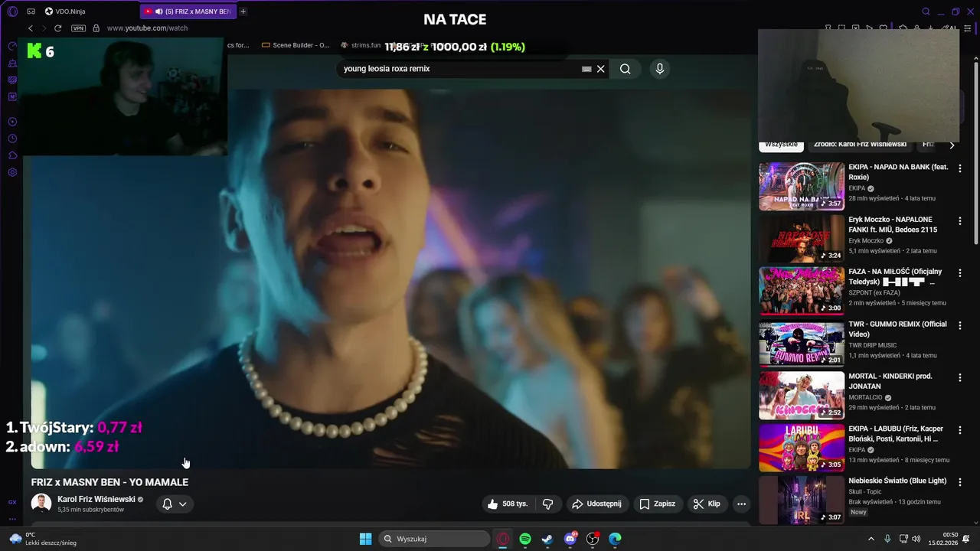The height and width of the screenshot is (551, 980).
Task: Open Opera GX from the taskbar
Action: click(x=503, y=539)
